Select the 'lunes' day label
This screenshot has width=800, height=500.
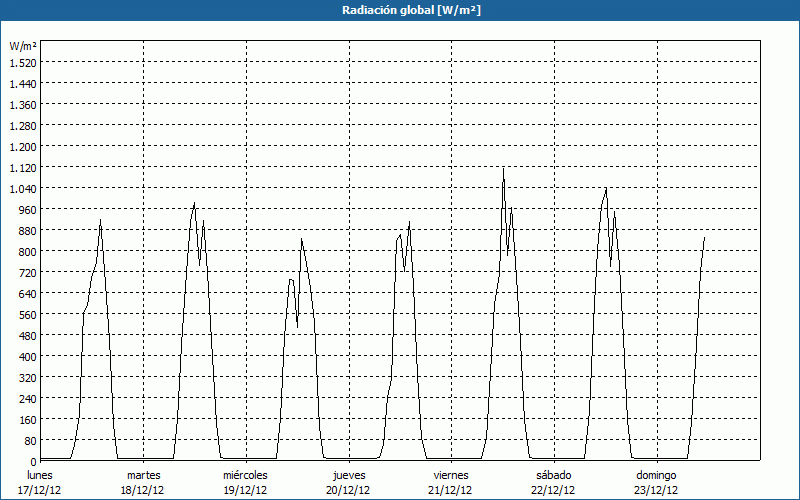coord(40,475)
